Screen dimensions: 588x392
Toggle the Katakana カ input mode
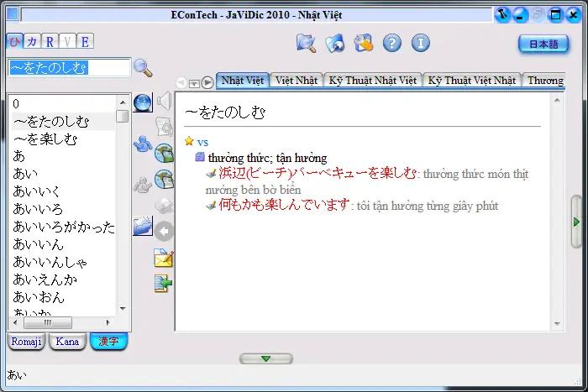32,41
